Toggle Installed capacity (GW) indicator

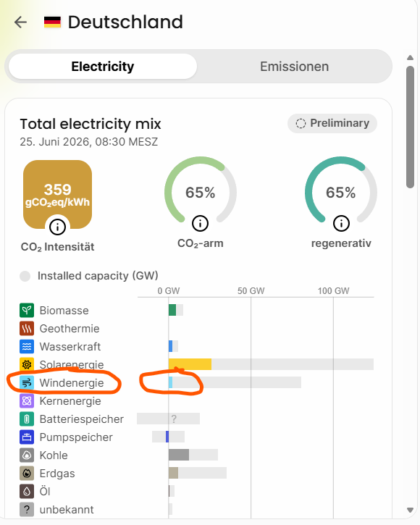click(25, 276)
